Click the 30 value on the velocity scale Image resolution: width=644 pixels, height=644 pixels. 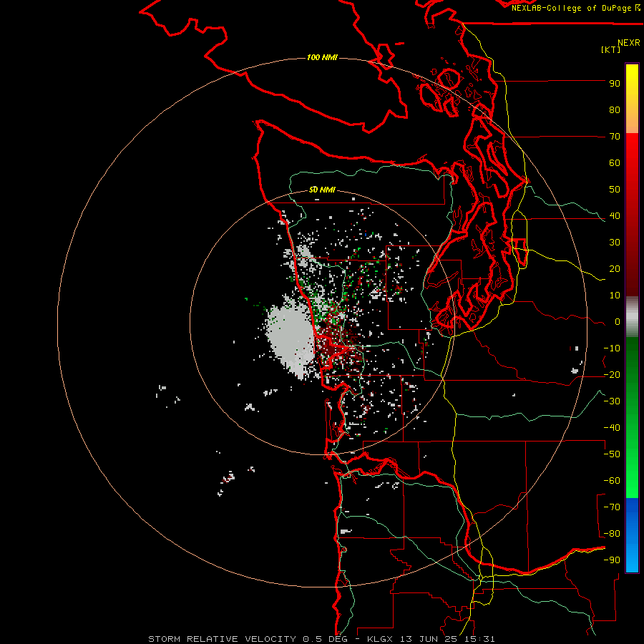pyautogui.click(x=615, y=243)
